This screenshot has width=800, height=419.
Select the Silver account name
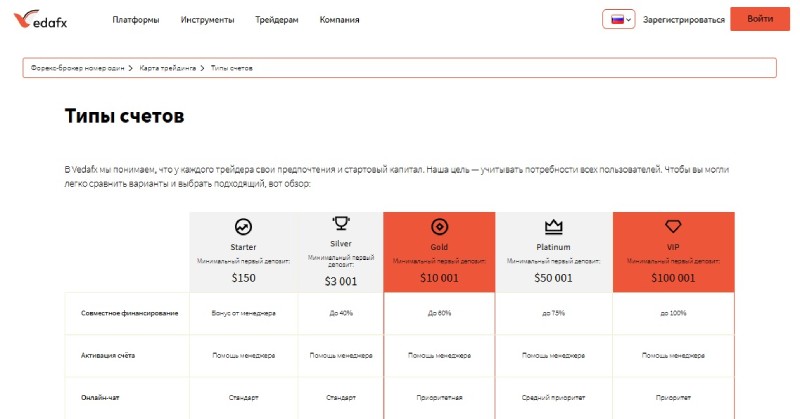[x=341, y=244]
